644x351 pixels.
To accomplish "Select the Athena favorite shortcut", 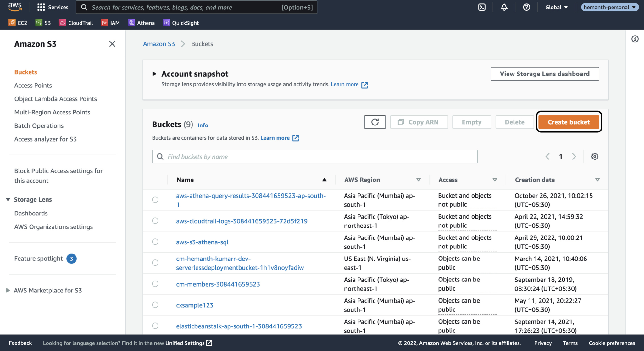I will click(x=141, y=23).
